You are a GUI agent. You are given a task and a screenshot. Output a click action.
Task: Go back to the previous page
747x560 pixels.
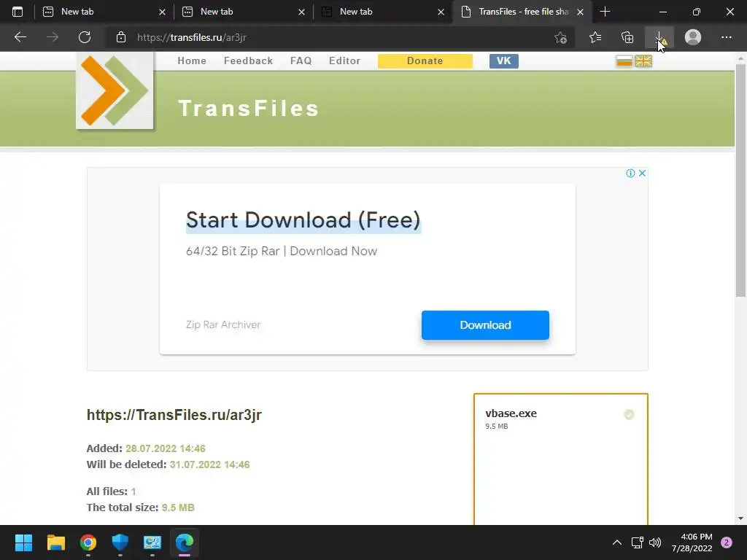coord(20,37)
